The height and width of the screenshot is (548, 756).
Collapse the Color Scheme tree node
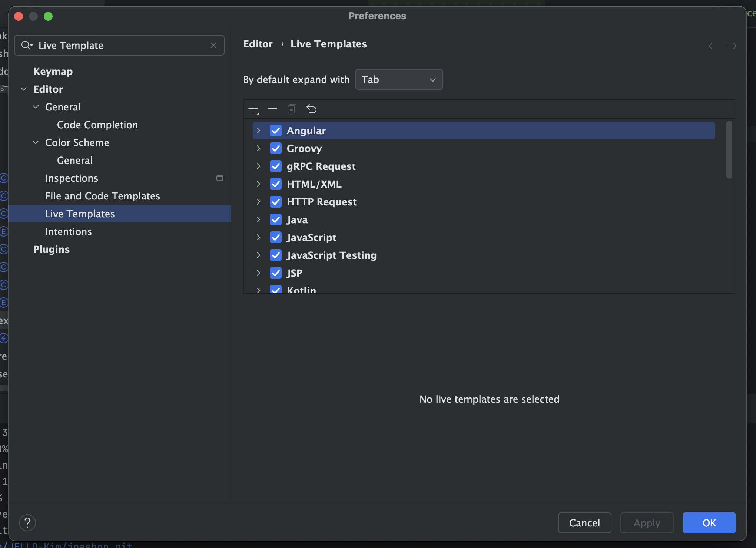pyautogui.click(x=36, y=143)
